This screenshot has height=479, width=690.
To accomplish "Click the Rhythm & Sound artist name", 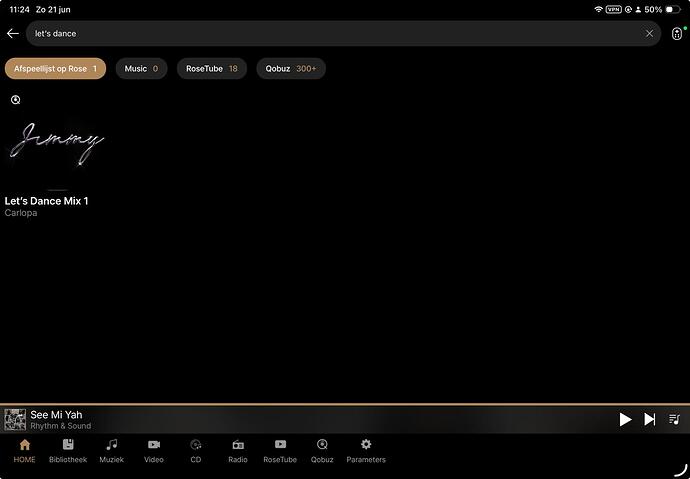I will 61,426.
